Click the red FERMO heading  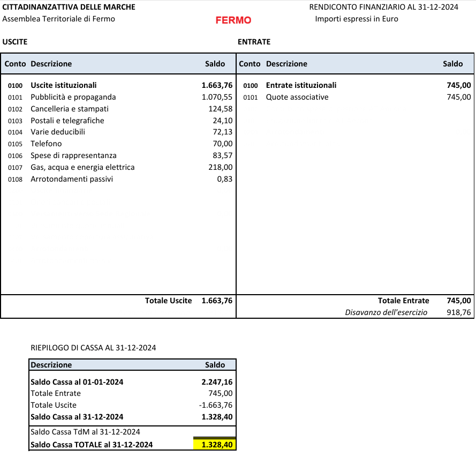click(233, 20)
